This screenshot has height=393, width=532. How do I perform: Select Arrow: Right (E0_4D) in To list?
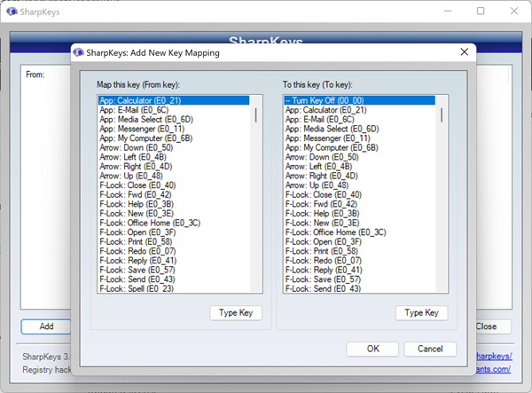tap(360, 176)
